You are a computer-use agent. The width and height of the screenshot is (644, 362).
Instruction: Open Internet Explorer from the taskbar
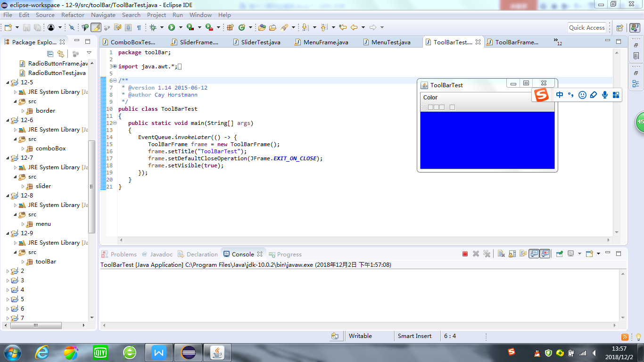click(42, 352)
